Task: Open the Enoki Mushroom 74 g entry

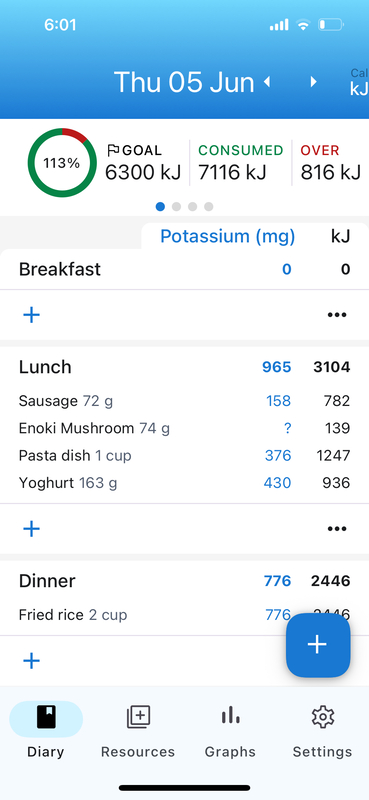Action: pyautogui.click(x=184, y=428)
